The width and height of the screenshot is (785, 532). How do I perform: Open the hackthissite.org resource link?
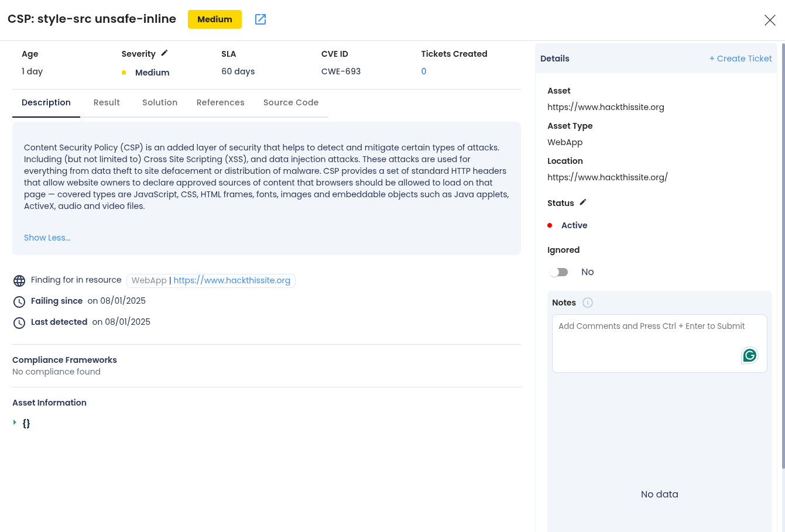pyautogui.click(x=232, y=280)
